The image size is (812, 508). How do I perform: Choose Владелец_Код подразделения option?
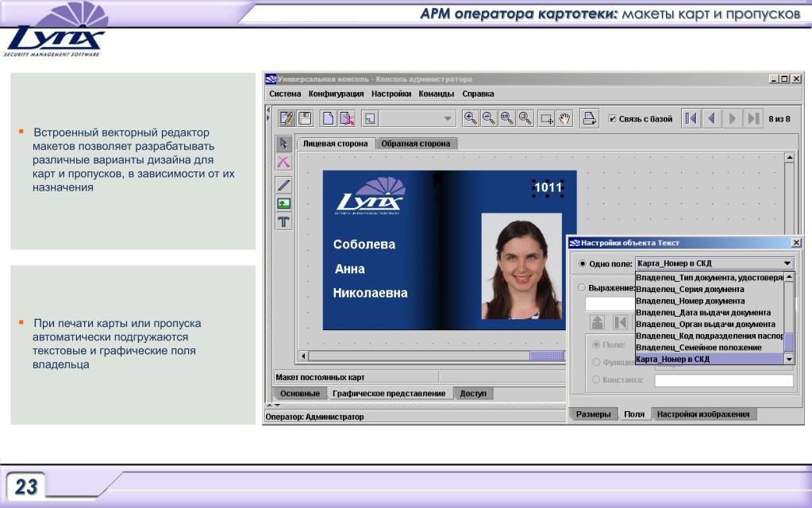(x=710, y=336)
